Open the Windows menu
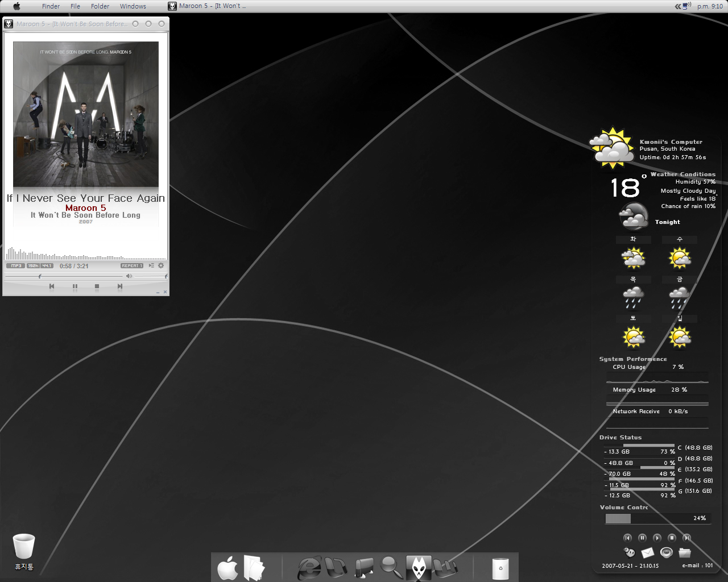 [x=133, y=6]
